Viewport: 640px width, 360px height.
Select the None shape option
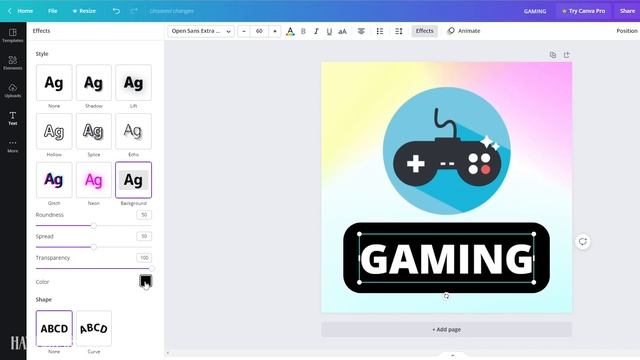click(x=54, y=328)
